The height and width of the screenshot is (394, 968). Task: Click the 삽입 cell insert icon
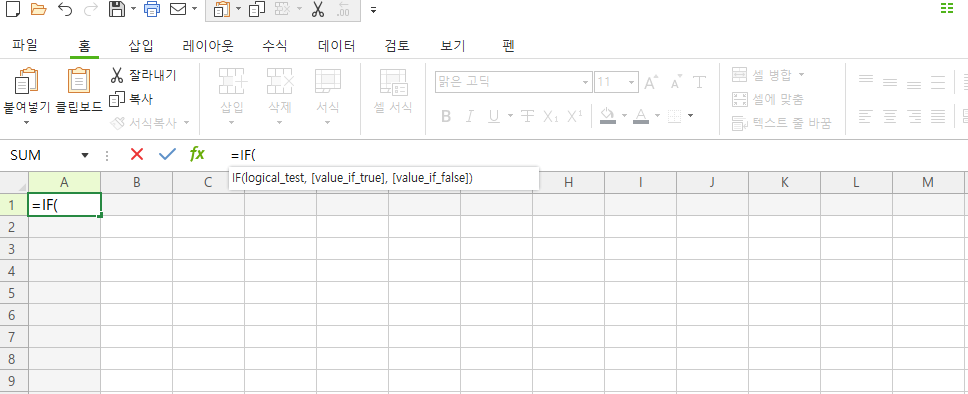tap(232, 81)
